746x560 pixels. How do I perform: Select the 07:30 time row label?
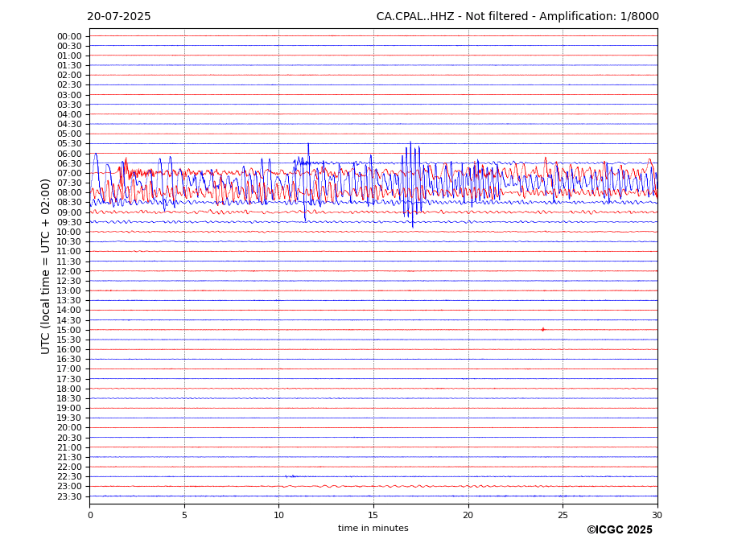tap(69, 183)
